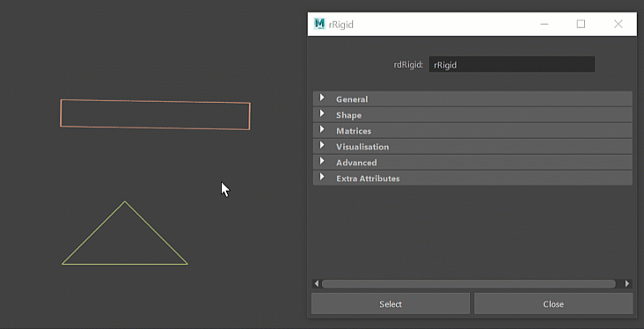Click the horizontal scrollbar left arrow
The image size is (644, 329).
316,283
